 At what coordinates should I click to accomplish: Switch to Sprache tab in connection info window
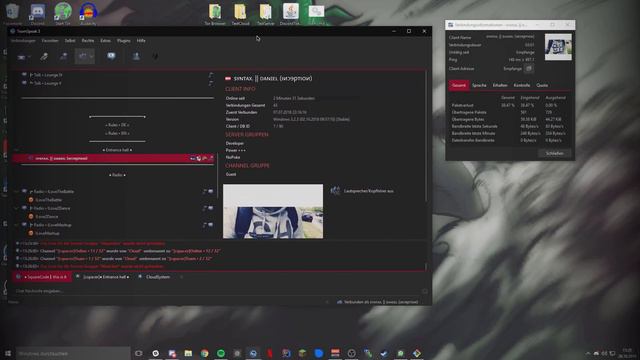(479, 85)
